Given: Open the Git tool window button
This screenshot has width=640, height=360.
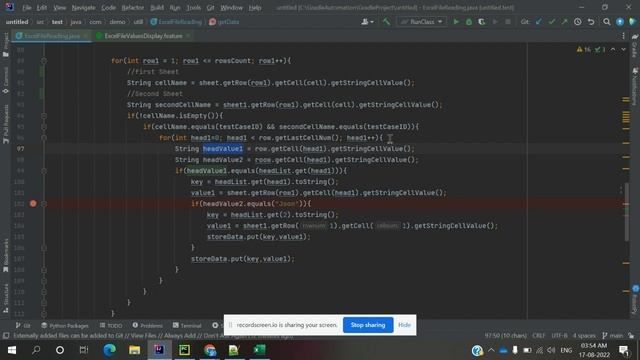Looking at the screenshot, I should tap(23, 325).
